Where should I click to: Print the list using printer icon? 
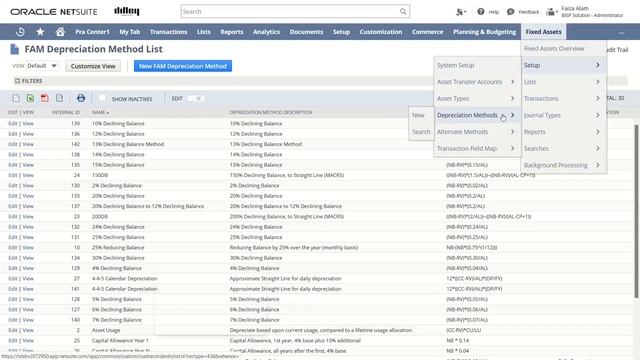point(81,98)
